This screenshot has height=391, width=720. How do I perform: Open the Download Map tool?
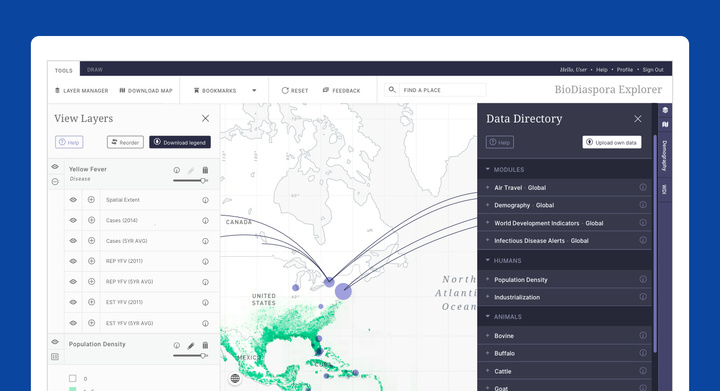point(146,90)
